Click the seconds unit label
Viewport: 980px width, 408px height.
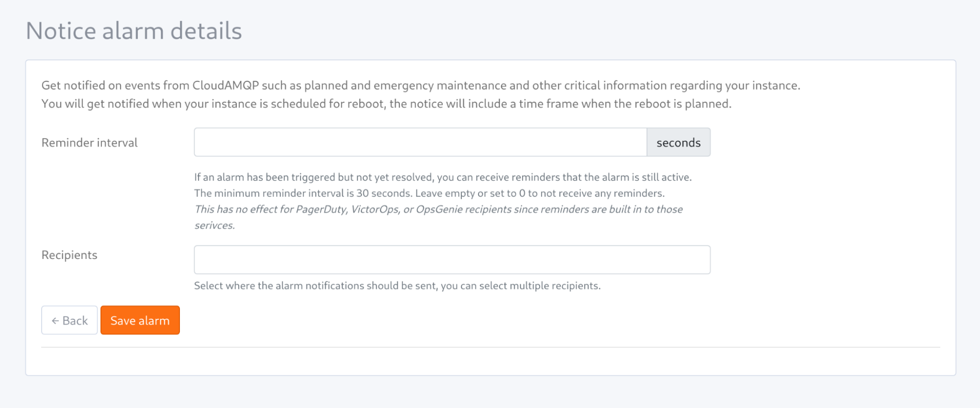(x=678, y=142)
